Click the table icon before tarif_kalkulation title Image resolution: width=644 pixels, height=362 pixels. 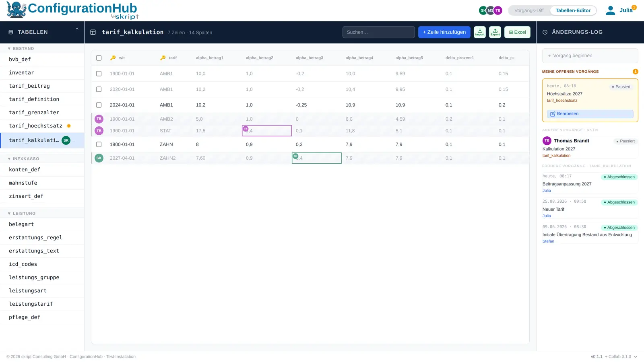93,32
